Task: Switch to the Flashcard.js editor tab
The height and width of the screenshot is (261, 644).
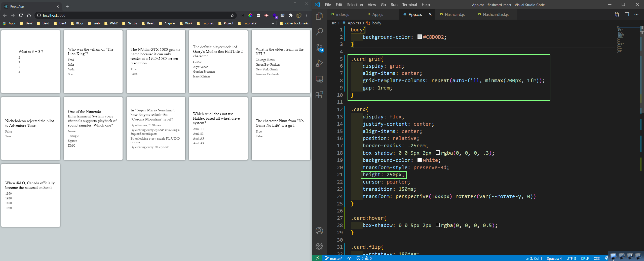Action: pyautogui.click(x=454, y=14)
